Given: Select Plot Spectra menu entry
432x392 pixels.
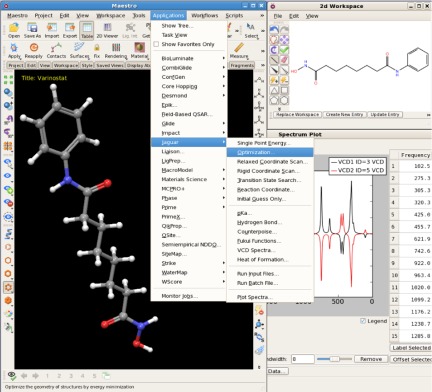Looking at the screenshot, I should [x=270, y=297].
